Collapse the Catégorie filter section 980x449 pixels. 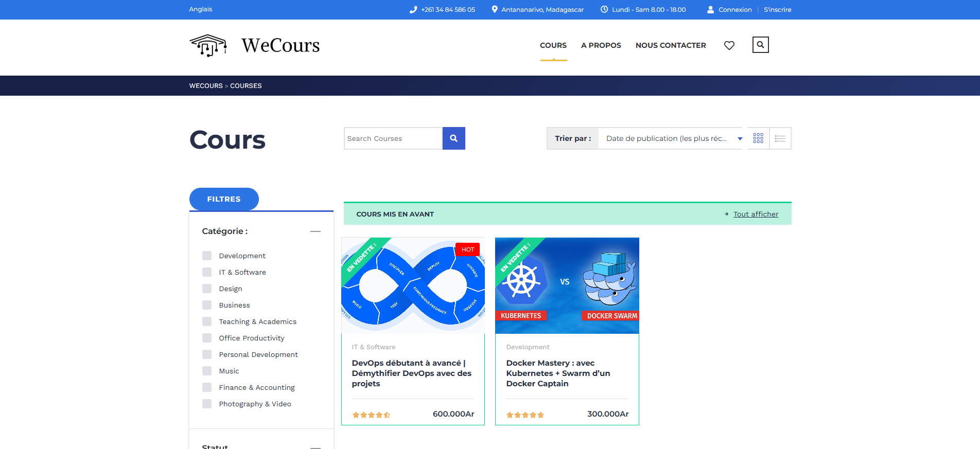[x=316, y=231]
